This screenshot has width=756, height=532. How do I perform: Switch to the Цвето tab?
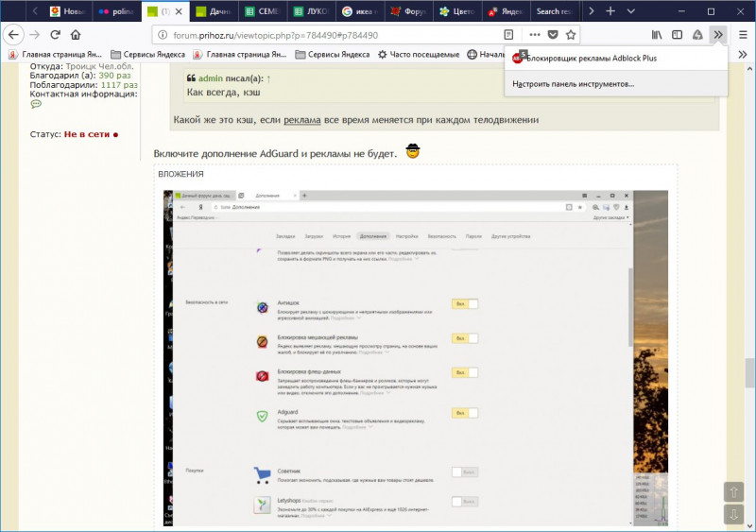click(458, 11)
